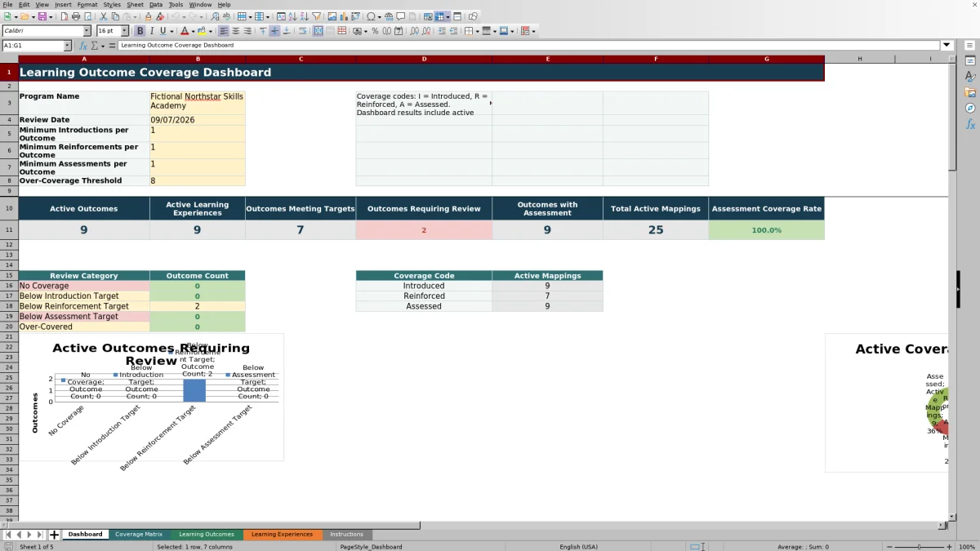This screenshot has height=551, width=980.
Task: Open the Format menu
Action: click(x=87, y=5)
